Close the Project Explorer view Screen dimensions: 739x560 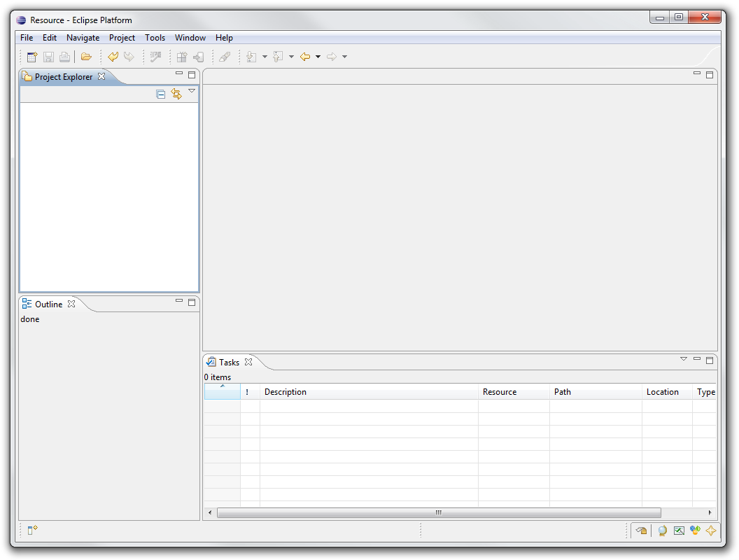coord(101,76)
